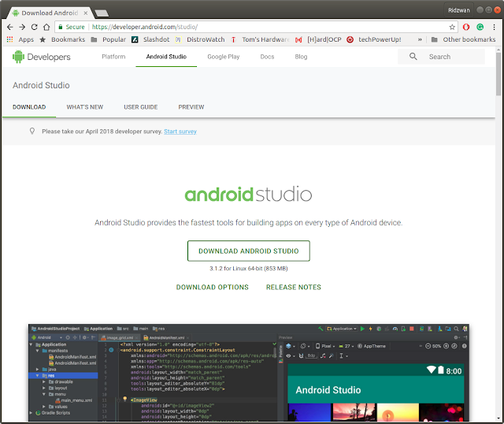Screen dimensions: 504x424
Task: Bookmark this page with the star icon
Action: (452, 27)
